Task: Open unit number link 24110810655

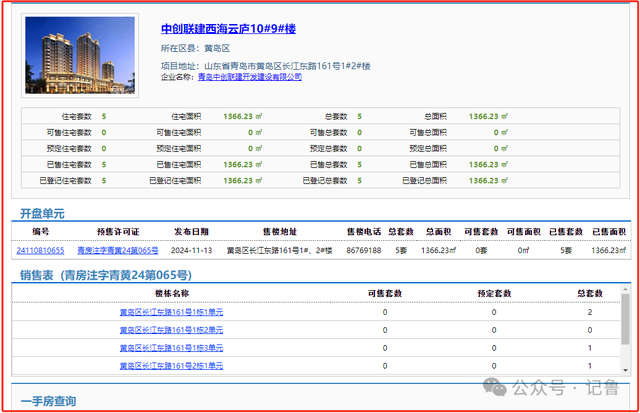Action: coord(40,251)
